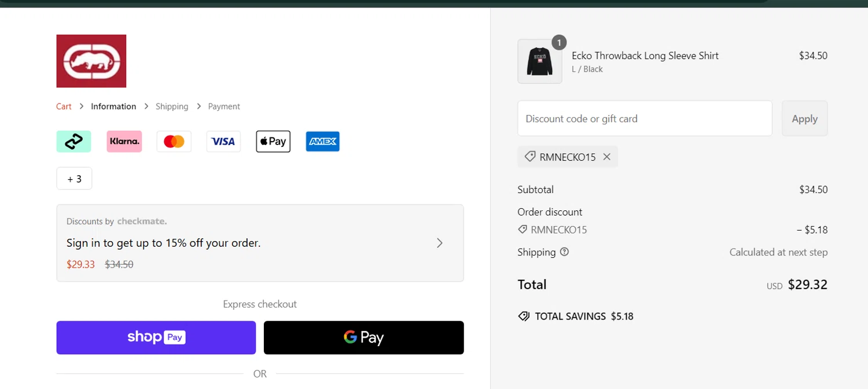Click the $29.32 total amount
The image size is (868, 389).
tap(808, 284)
